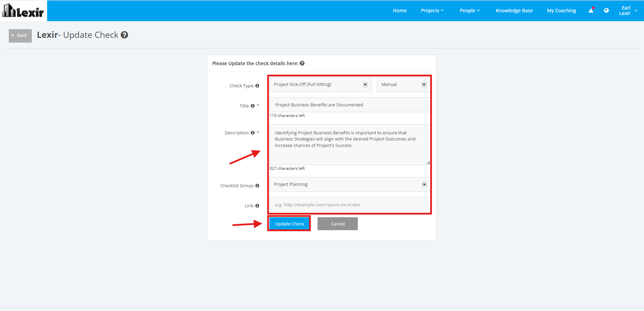Click the Lexir logo
Screen dimensions: 644x311
point(23,11)
